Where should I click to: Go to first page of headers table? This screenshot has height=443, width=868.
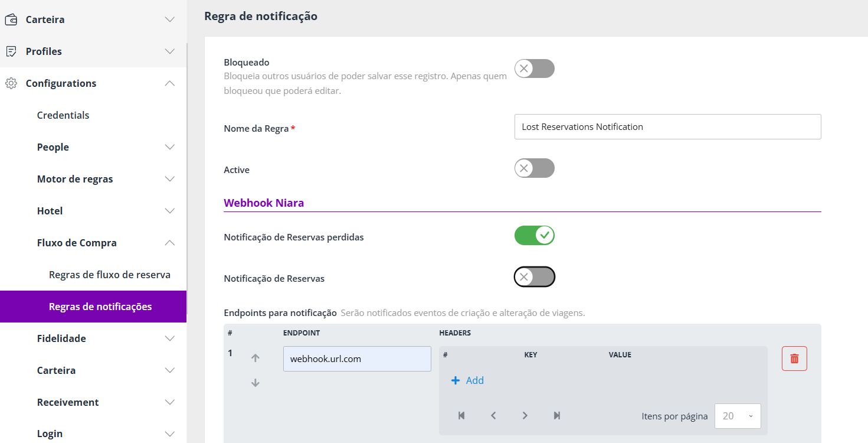[461, 416]
